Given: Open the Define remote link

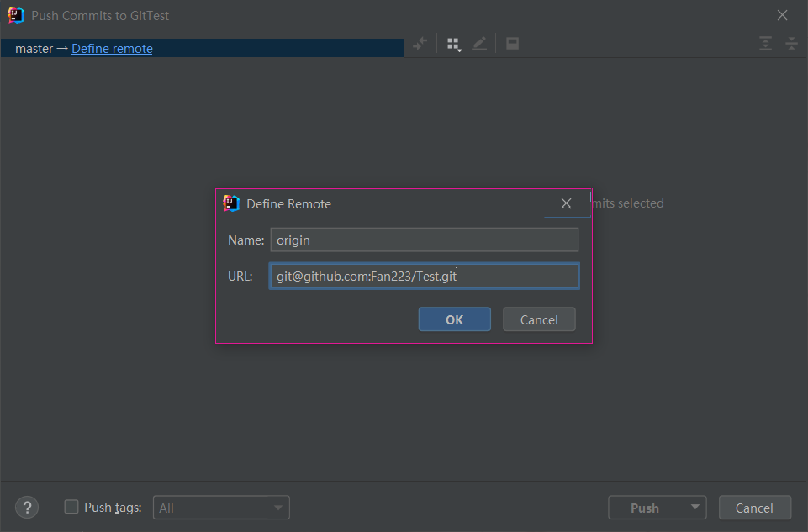Looking at the screenshot, I should tap(112, 49).
